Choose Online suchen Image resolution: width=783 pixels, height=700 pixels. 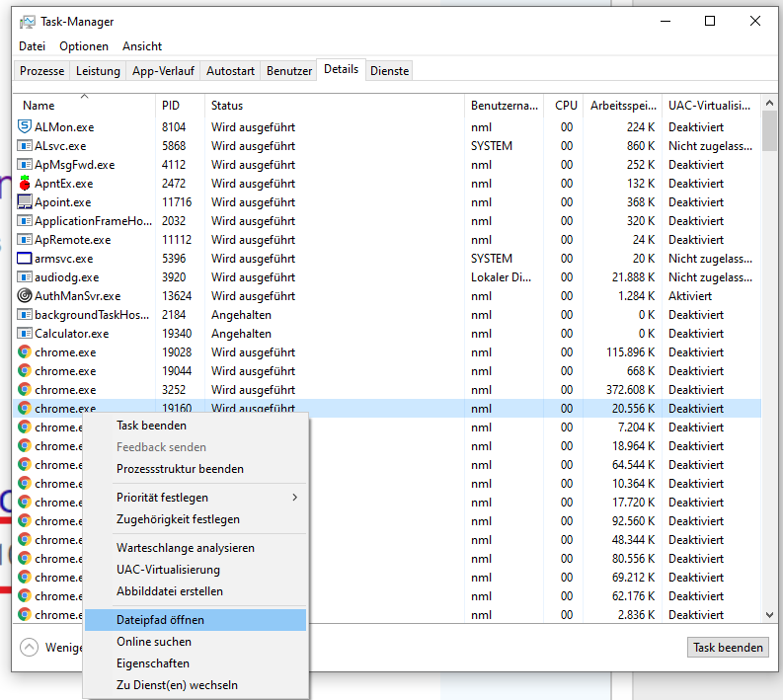[x=196, y=642]
